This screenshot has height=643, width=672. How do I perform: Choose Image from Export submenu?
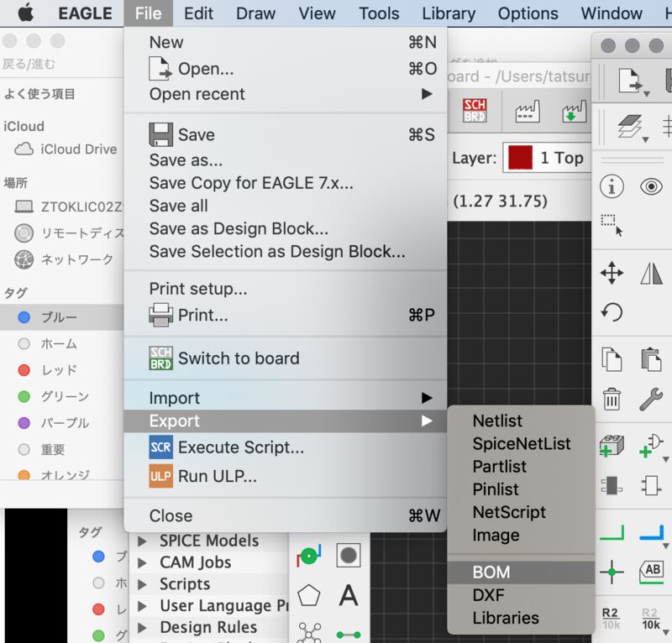coord(521,535)
